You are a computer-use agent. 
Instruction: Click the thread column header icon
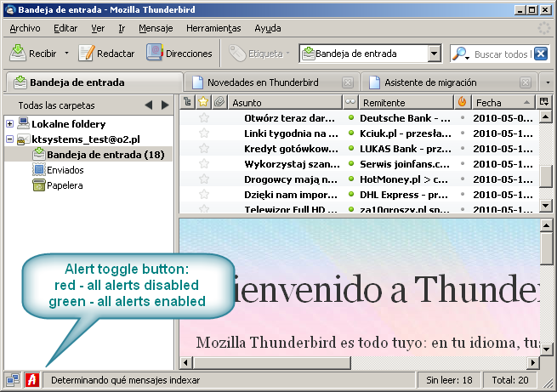coord(187,102)
